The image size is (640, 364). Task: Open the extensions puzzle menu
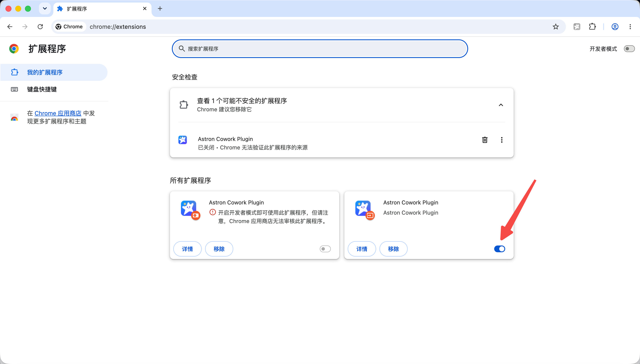[x=592, y=26]
